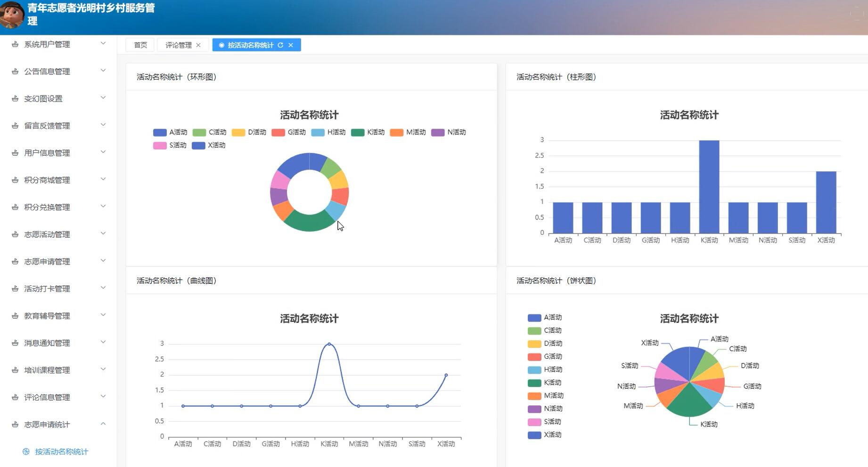Click the K活动 bar in the bar chart
The image size is (868, 467).
point(709,186)
